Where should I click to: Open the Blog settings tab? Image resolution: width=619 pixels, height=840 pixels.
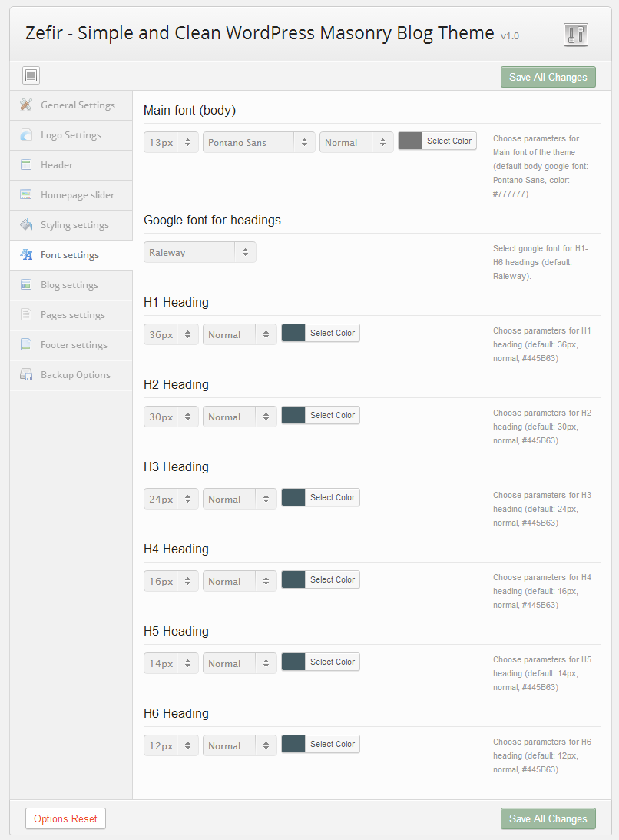(69, 285)
